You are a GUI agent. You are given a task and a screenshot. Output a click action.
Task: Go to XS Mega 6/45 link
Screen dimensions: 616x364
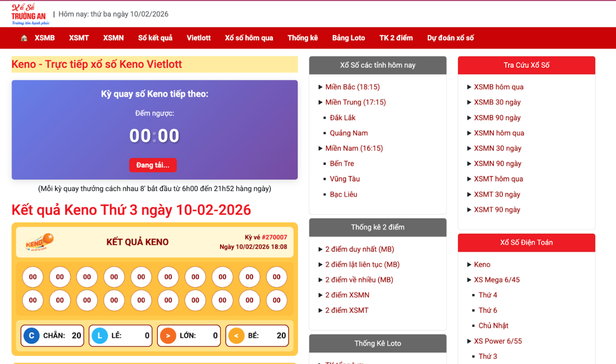[497, 280]
